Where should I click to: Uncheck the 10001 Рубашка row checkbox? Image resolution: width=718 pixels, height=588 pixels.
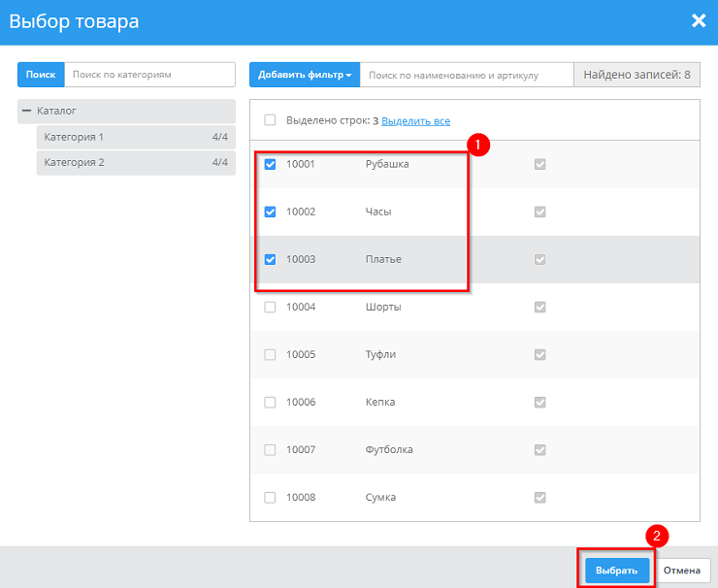(271, 164)
